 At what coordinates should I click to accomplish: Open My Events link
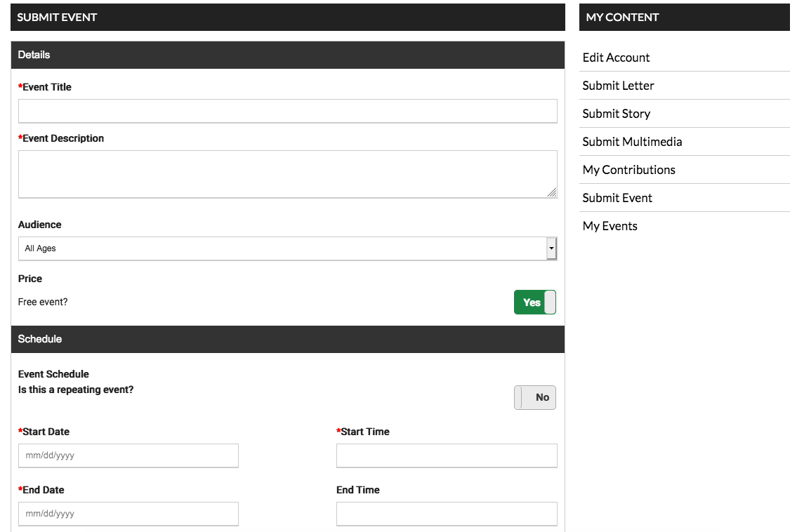(x=610, y=226)
